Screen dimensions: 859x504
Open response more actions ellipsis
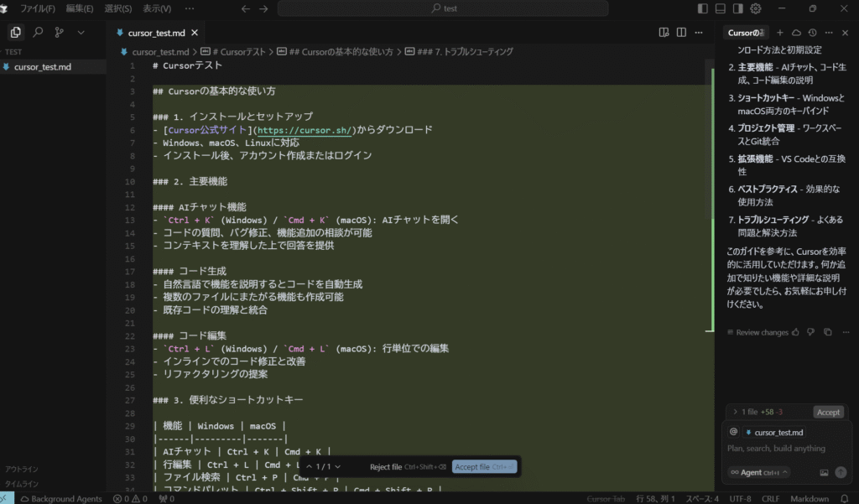846,332
